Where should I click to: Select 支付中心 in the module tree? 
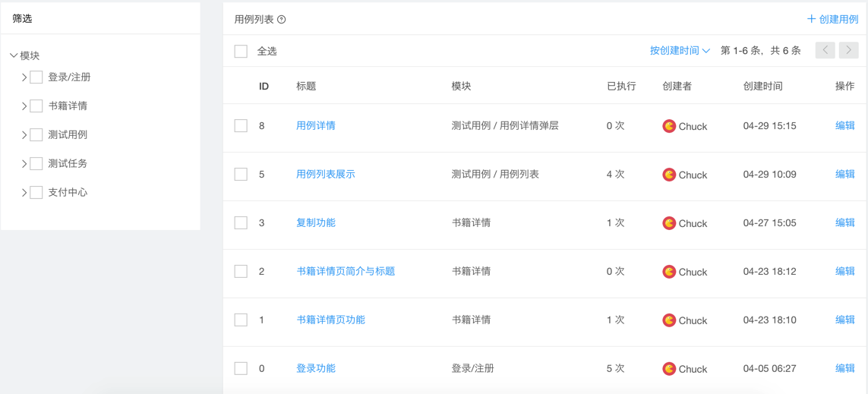pyautogui.click(x=68, y=193)
